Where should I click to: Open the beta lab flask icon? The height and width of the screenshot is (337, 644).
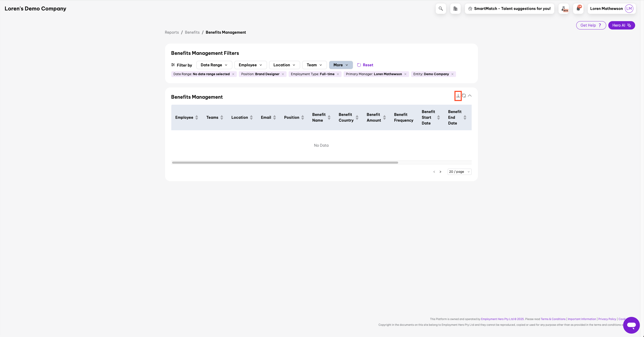tap(564, 9)
